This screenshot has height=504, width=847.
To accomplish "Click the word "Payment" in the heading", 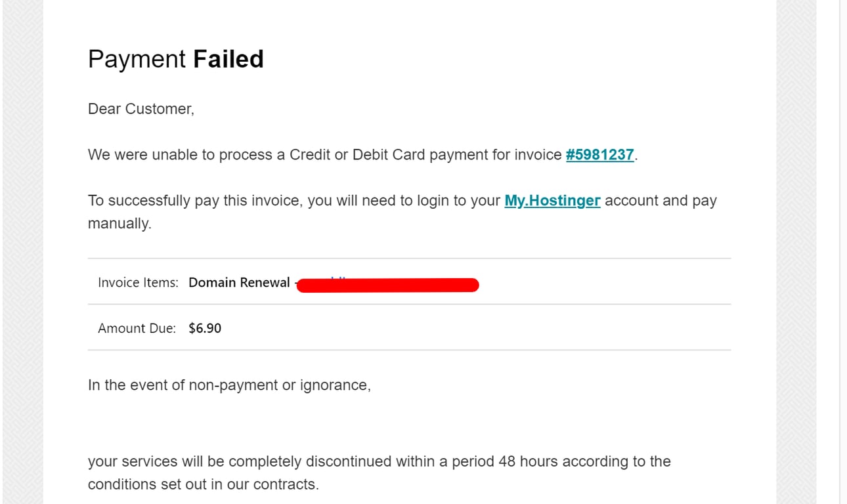I will tap(137, 60).
